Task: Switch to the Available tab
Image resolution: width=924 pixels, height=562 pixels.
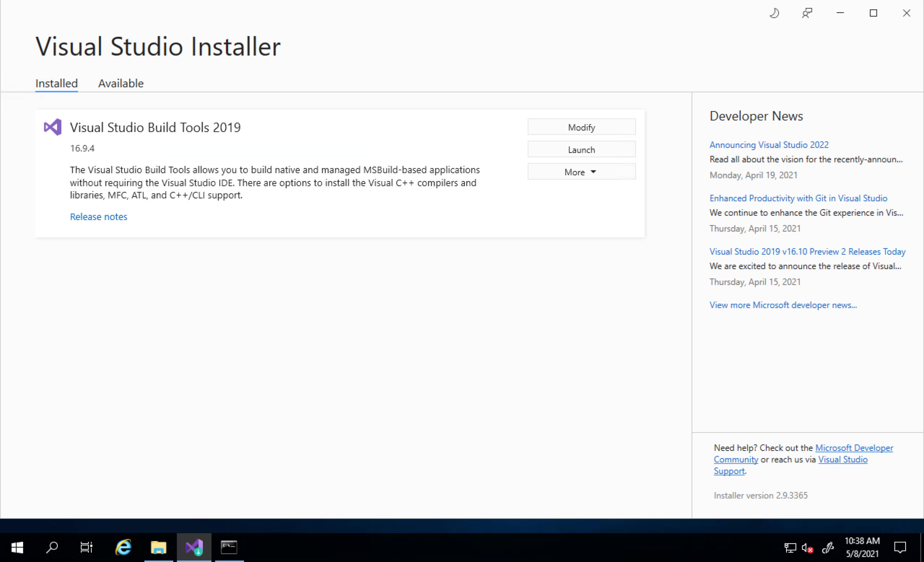Action: [x=121, y=83]
